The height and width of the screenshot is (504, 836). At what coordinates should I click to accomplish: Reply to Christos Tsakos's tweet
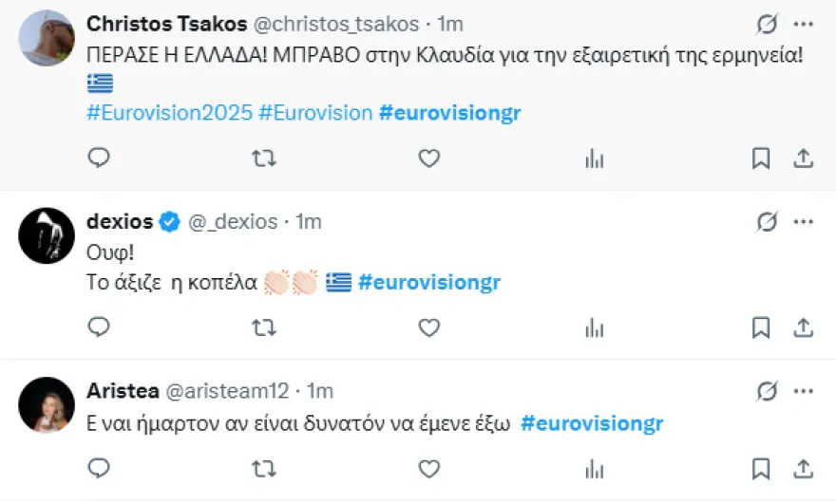[x=99, y=159]
